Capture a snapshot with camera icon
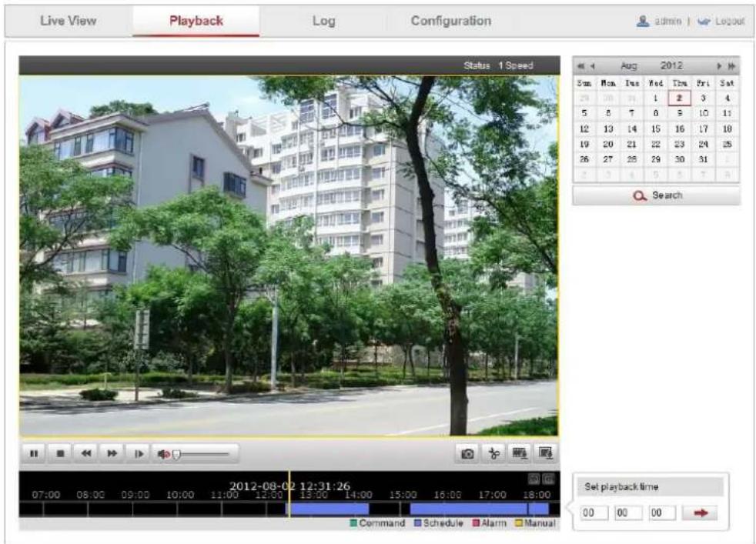Screen dimensions: 756x544 coord(467,453)
